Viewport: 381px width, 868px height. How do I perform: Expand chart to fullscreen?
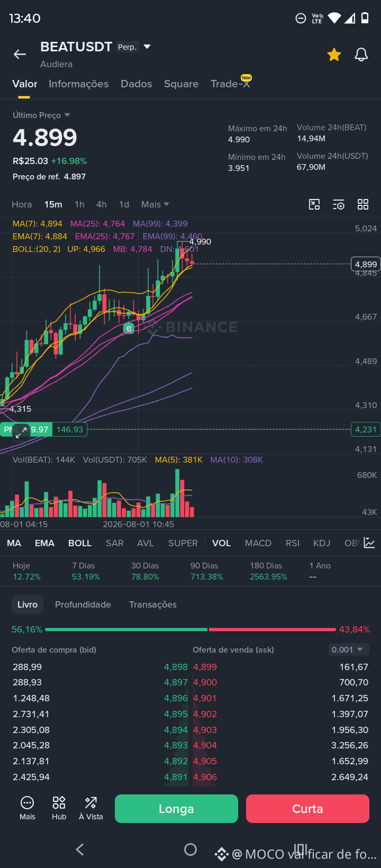click(x=21, y=432)
